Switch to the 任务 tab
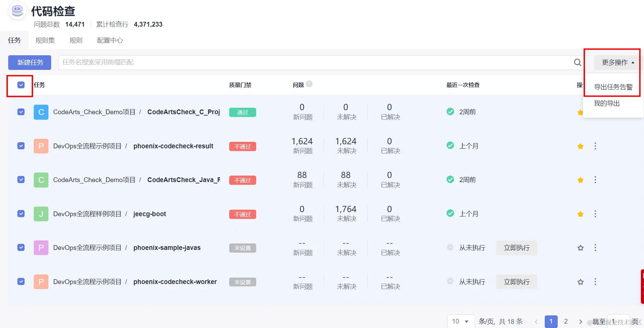The height and width of the screenshot is (328, 644). (14, 40)
